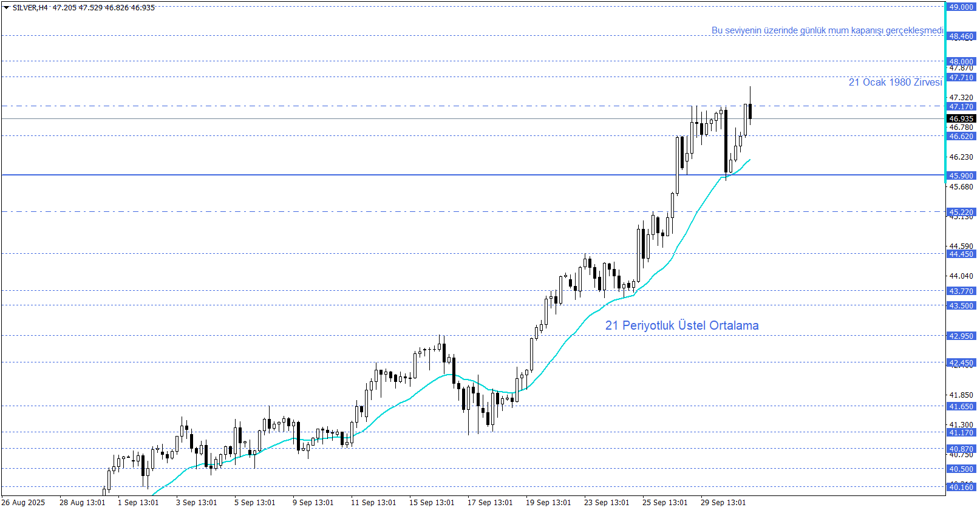The image size is (980, 510).
Task: Click the current price label 46.935
Action: click(x=961, y=119)
